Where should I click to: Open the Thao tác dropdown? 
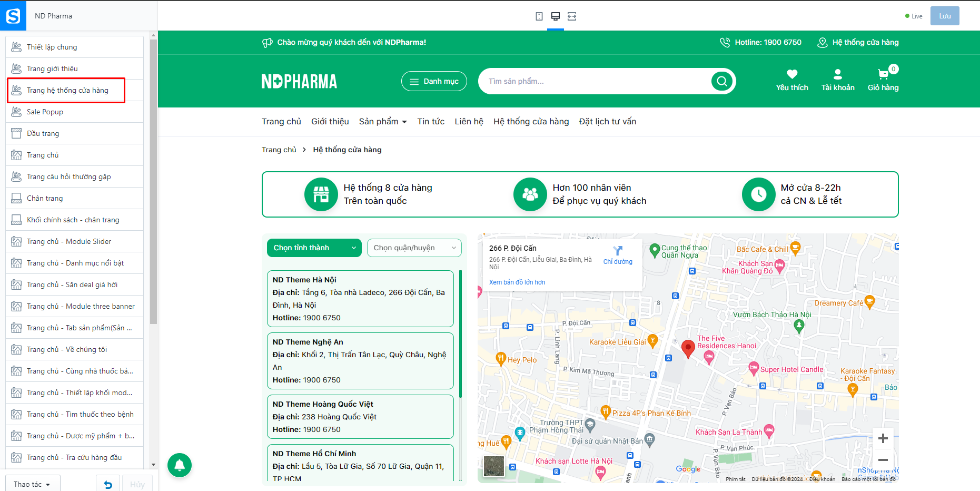pos(33,484)
